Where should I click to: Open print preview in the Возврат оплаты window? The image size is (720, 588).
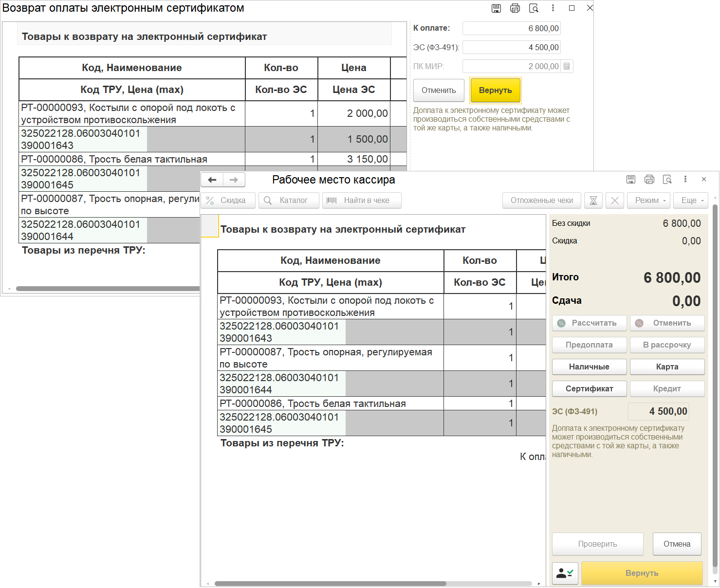(x=534, y=8)
